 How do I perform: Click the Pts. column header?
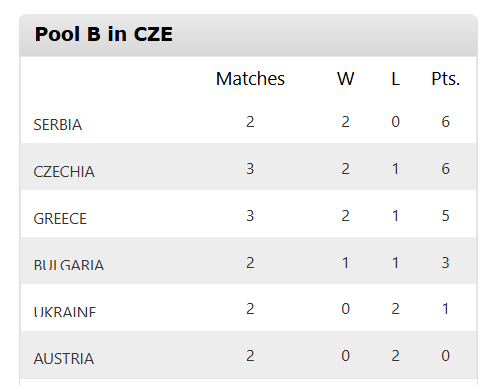pyautogui.click(x=446, y=79)
